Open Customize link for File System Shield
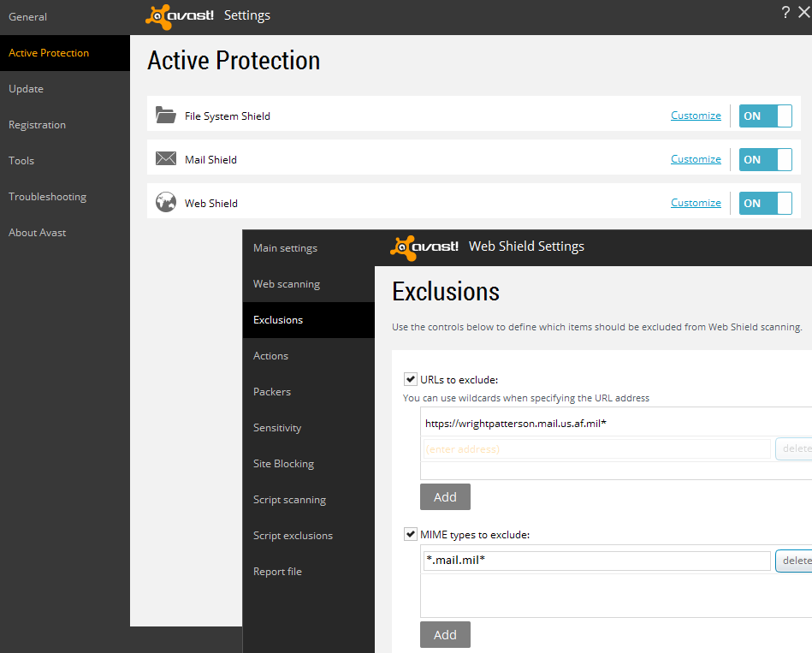 pos(696,116)
